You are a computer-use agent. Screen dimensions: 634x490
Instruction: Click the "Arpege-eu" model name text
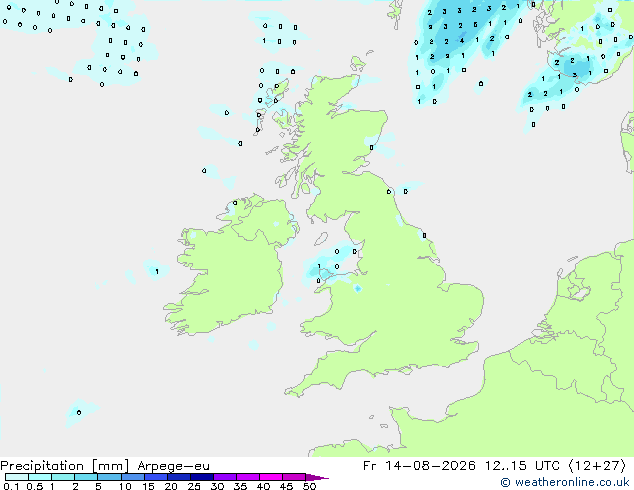pyautogui.click(x=173, y=467)
